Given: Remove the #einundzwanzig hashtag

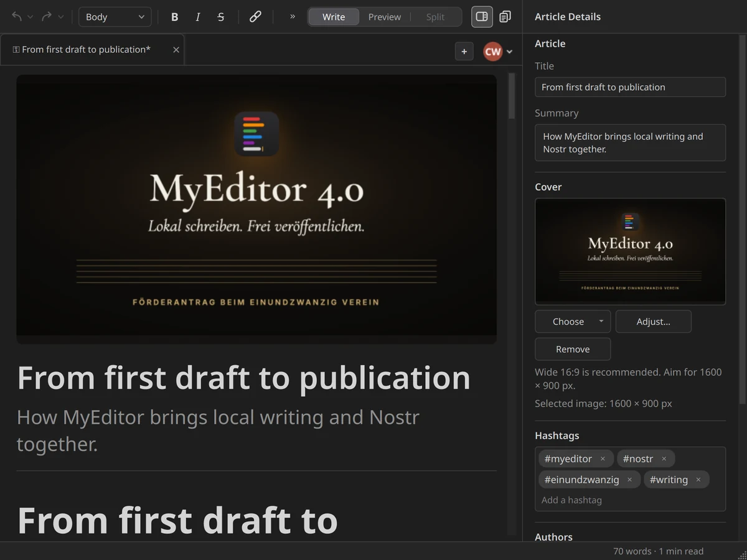Looking at the screenshot, I should tap(629, 480).
